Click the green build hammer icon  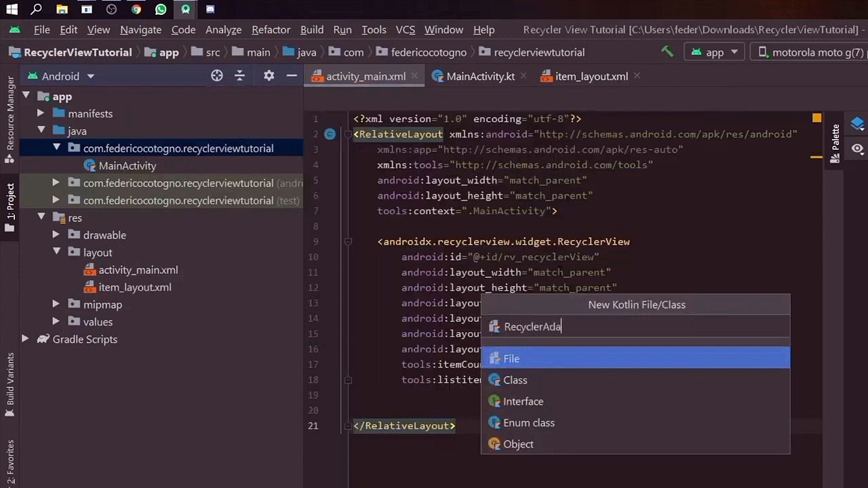pyautogui.click(x=667, y=52)
